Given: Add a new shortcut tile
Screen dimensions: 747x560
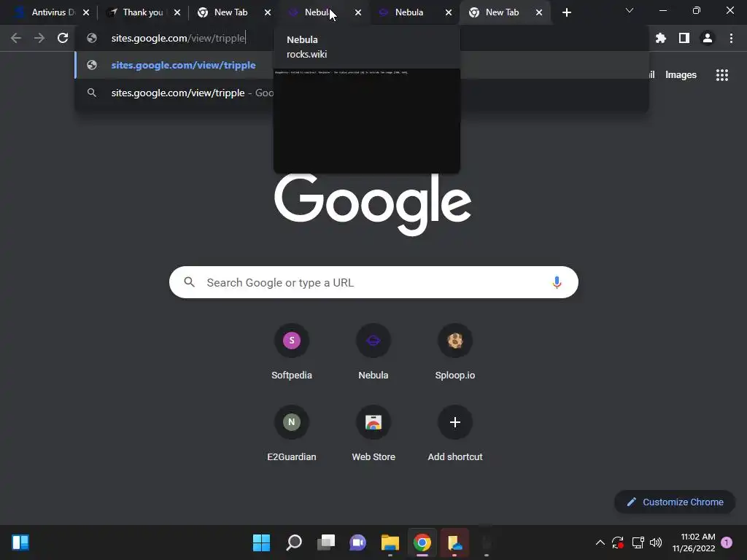Looking at the screenshot, I should pyautogui.click(x=455, y=434).
